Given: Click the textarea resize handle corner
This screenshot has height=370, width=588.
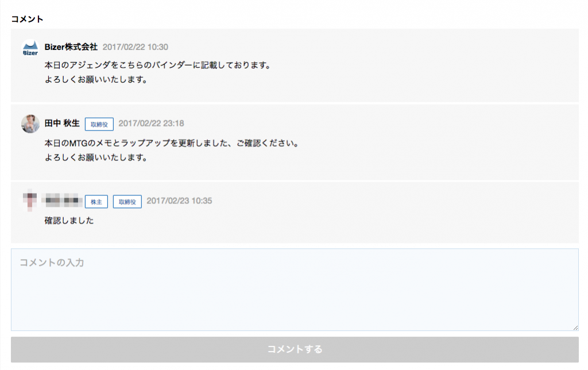Looking at the screenshot, I should click(575, 327).
